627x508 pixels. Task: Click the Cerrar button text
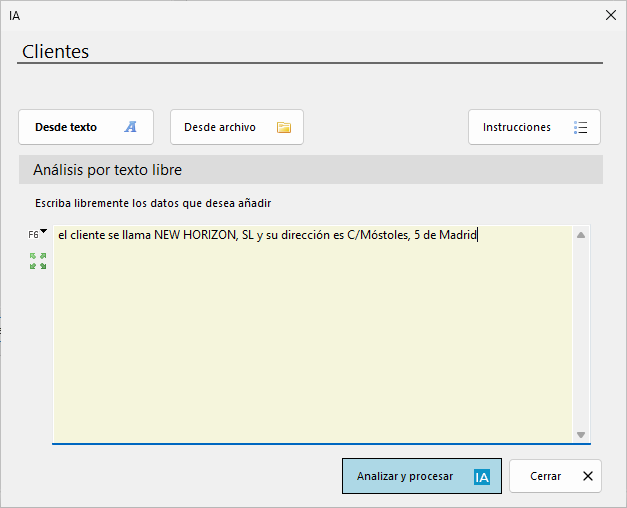[x=545, y=476]
